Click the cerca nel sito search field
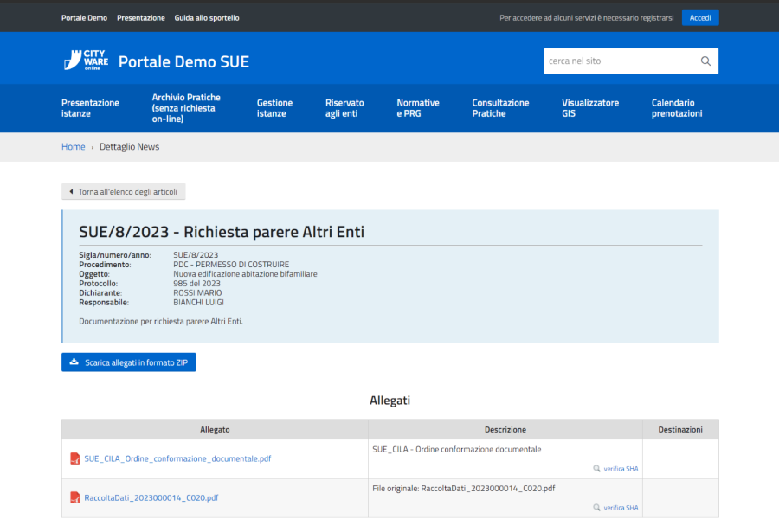779x532 pixels. (x=619, y=61)
